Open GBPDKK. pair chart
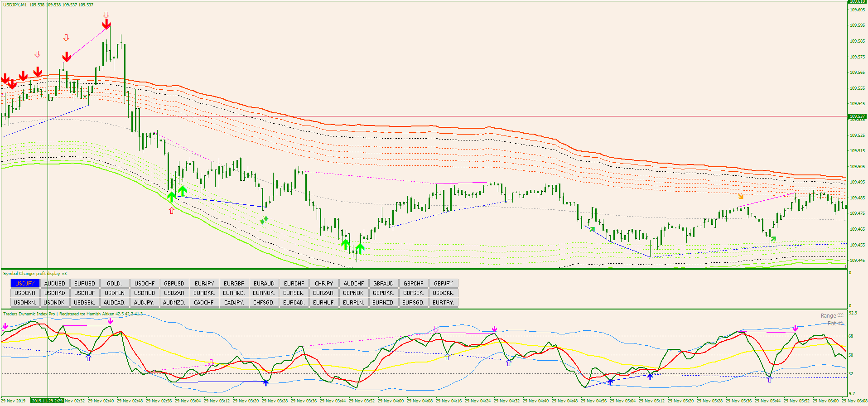The width and height of the screenshot is (868, 406). [384, 293]
